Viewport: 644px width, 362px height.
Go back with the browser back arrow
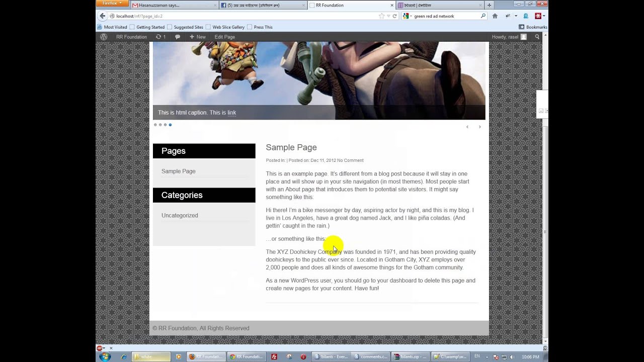(103, 16)
